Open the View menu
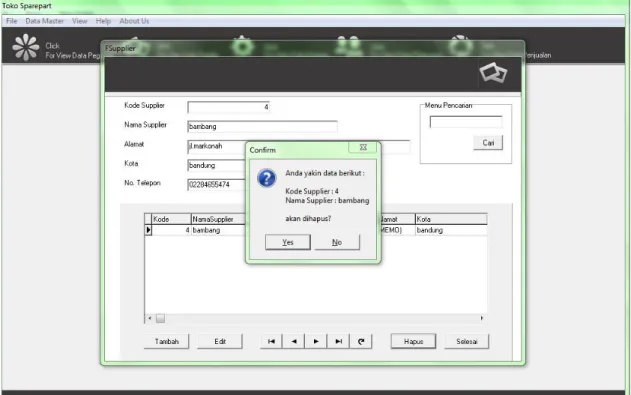 (80, 21)
